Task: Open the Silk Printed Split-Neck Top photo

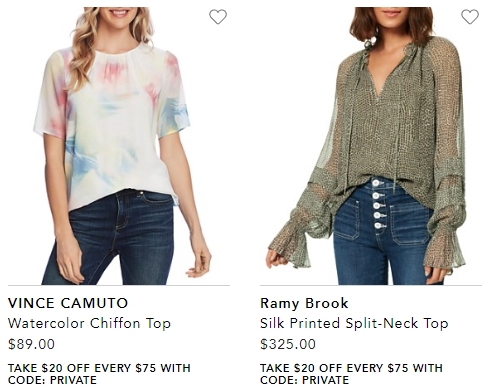Action: pos(371,146)
